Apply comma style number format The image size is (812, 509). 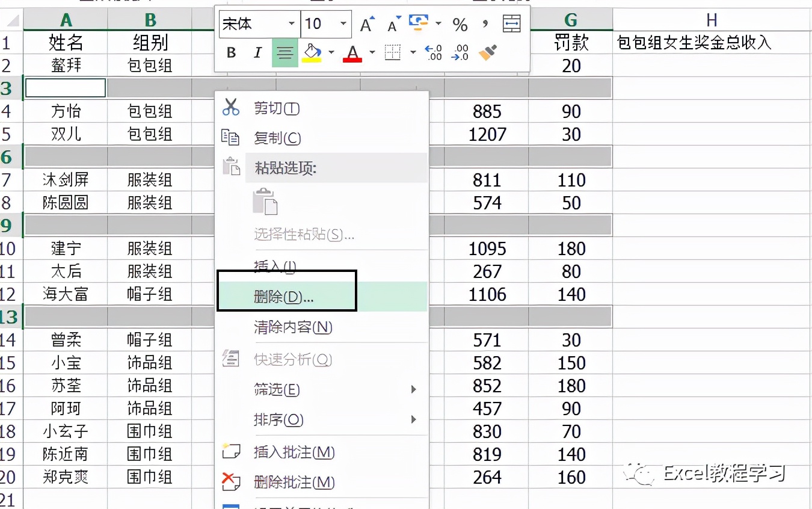coord(485,25)
